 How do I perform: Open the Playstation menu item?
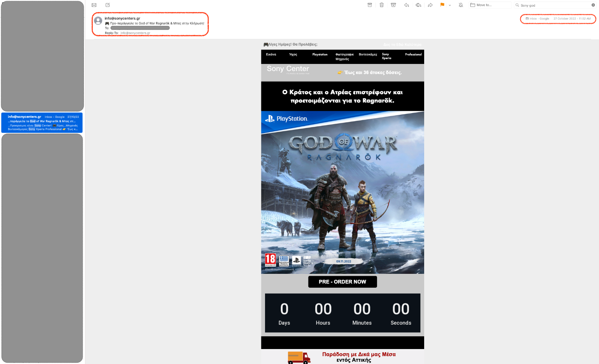[320, 55]
